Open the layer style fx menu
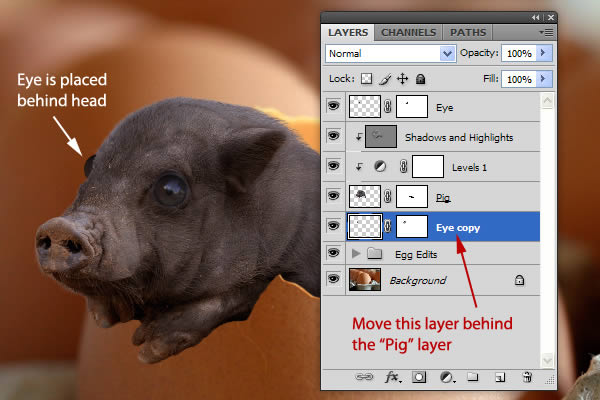This screenshot has width=600, height=400. coord(393,377)
